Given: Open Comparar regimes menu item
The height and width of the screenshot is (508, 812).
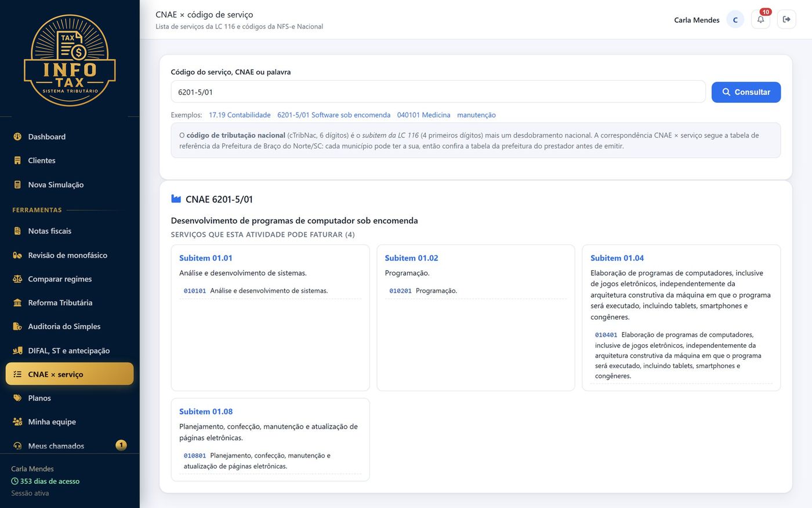Looking at the screenshot, I should 70,279.
